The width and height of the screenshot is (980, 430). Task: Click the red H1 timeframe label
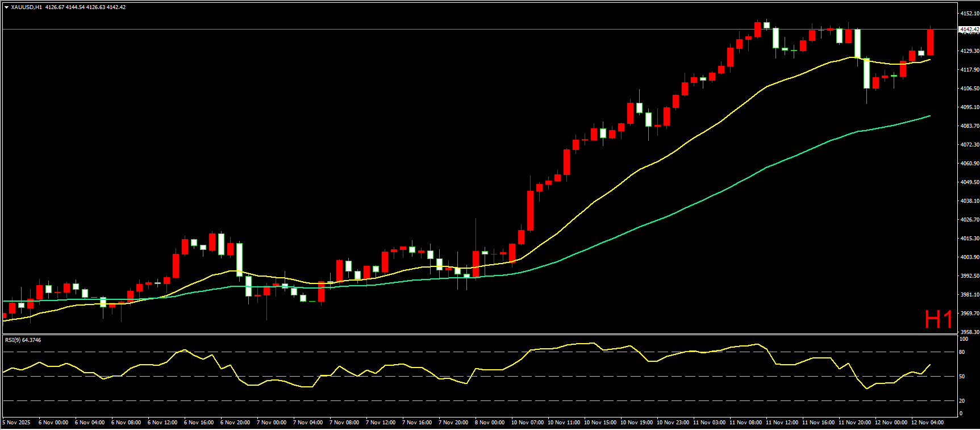[x=938, y=320]
